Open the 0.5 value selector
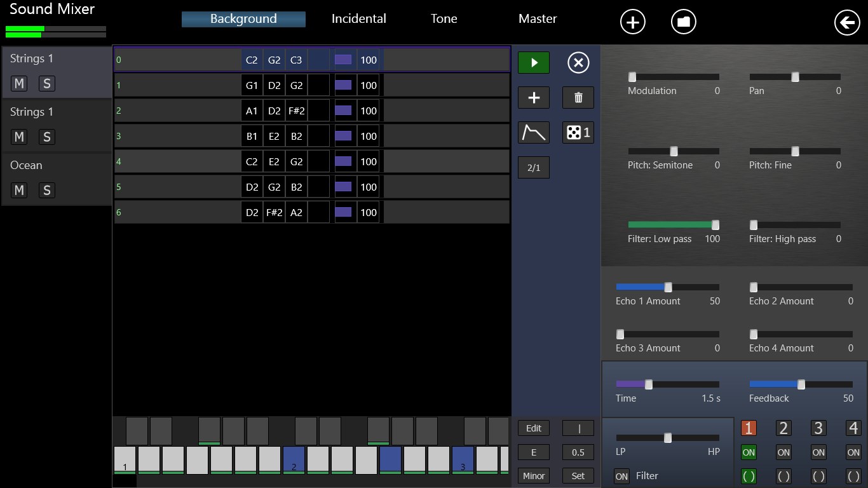This screenshot has height=488, width=868. click(577, 452)
